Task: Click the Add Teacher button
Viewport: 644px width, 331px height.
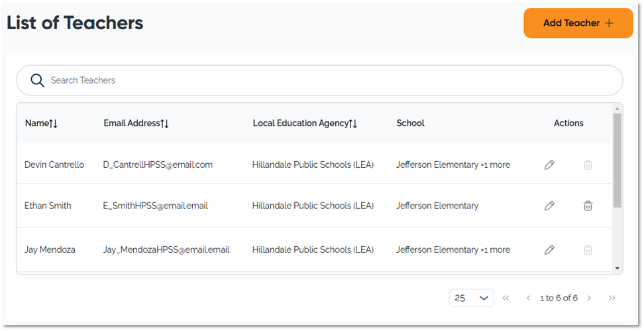Action: pos(578,23)
